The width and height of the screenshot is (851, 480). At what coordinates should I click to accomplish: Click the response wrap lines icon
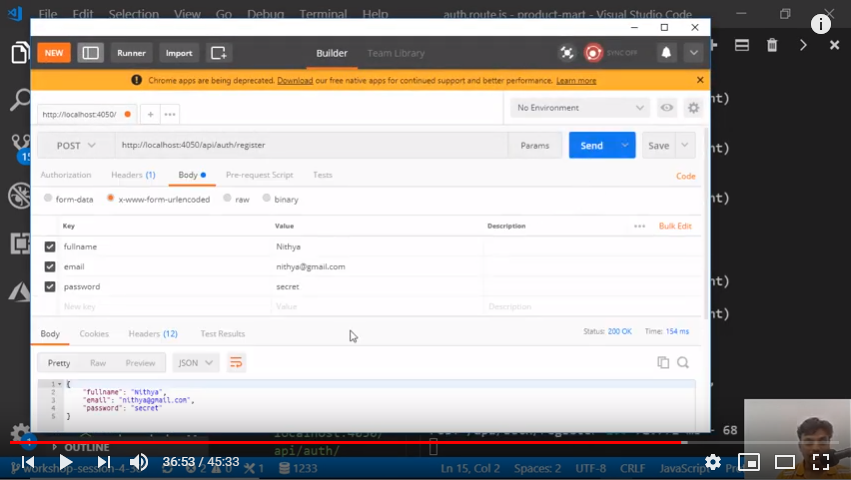(x=236, y=363)
